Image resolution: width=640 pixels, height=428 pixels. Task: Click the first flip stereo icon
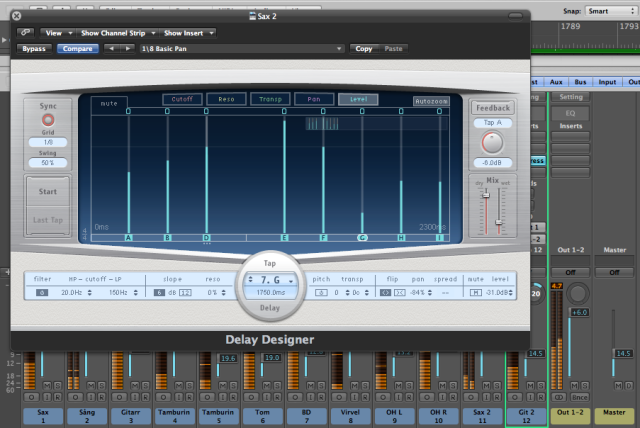[385, 293]
